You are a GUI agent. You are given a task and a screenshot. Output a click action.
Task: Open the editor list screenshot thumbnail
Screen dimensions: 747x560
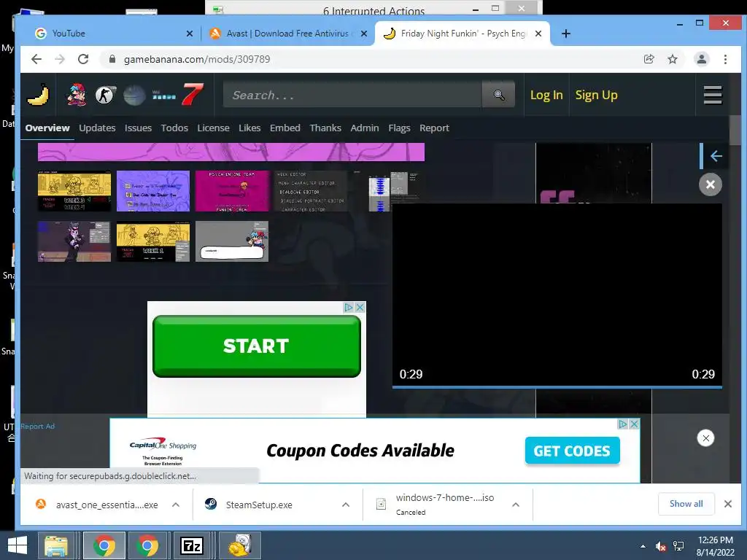(x=311, y=191)
